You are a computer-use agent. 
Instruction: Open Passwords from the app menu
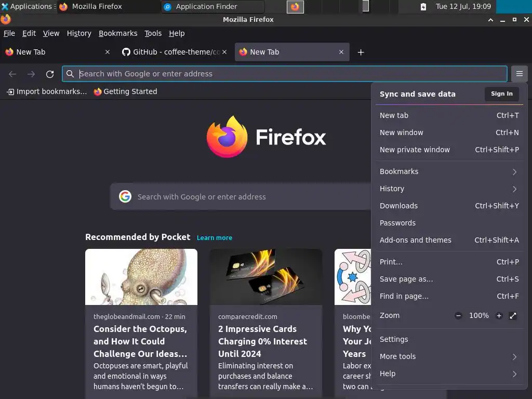pyautogui.click(x=449, y=223)
